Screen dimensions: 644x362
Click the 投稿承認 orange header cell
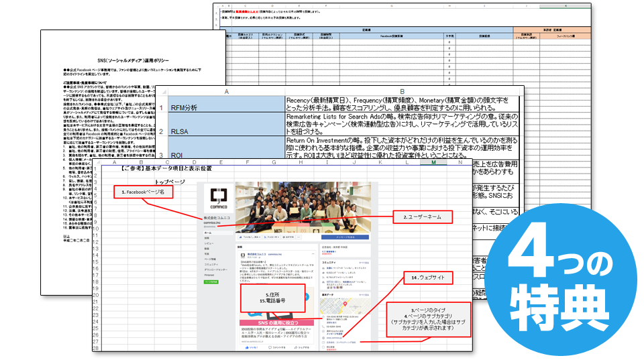click(x=527, y=36)
